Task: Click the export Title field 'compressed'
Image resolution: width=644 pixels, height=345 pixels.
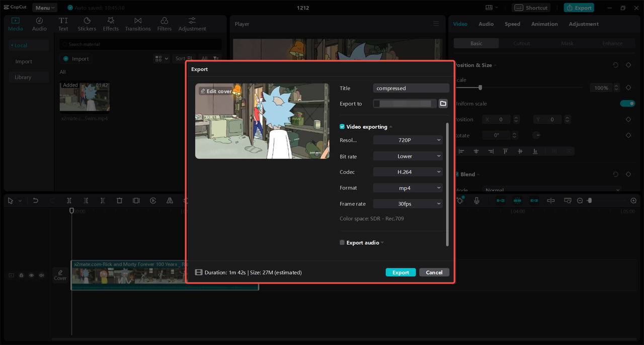Action: 411,88
